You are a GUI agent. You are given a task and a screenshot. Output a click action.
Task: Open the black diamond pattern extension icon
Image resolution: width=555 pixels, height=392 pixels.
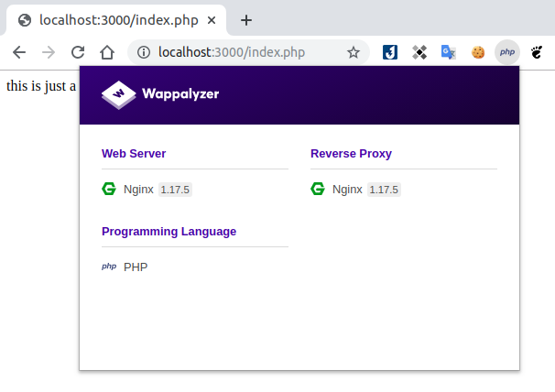(419, 52)
